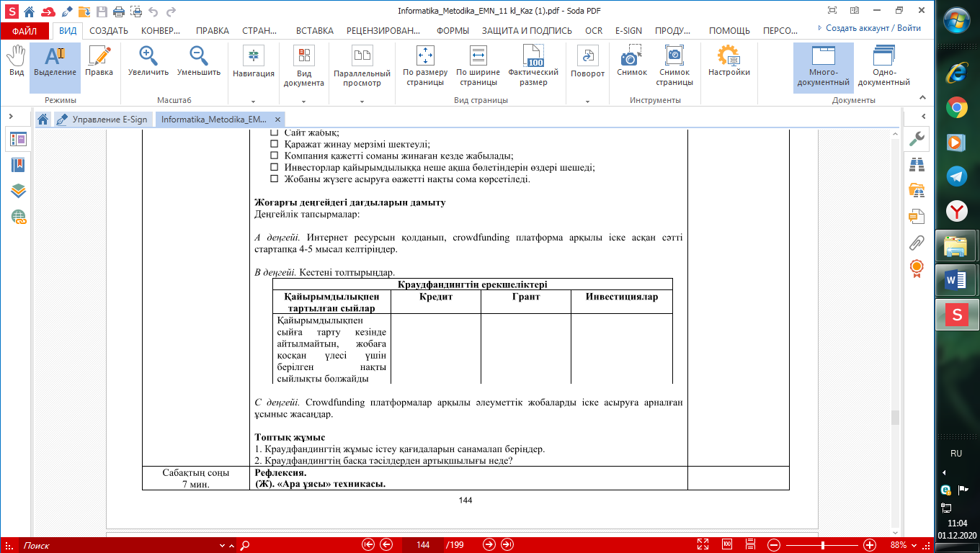Switch to the ФОРМЫ ribbon tab
The image size is (980, 553).
click(x=451, y=31)
